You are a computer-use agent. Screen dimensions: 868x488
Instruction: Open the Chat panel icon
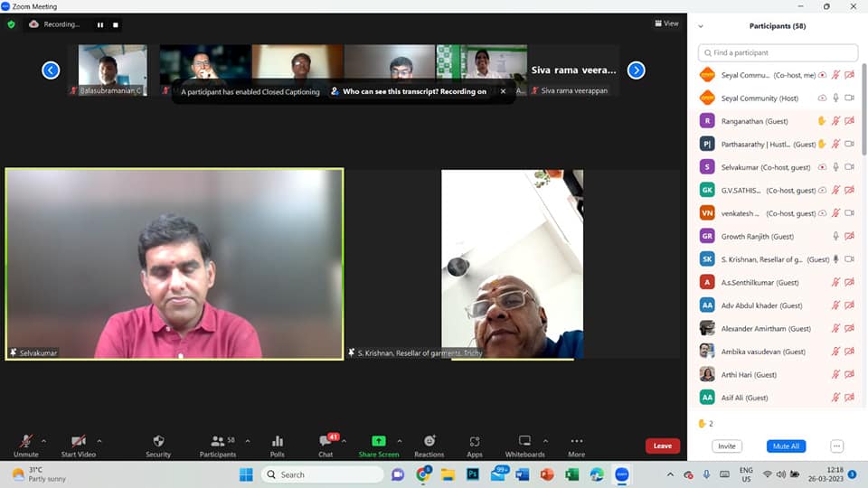pos(325,442)
